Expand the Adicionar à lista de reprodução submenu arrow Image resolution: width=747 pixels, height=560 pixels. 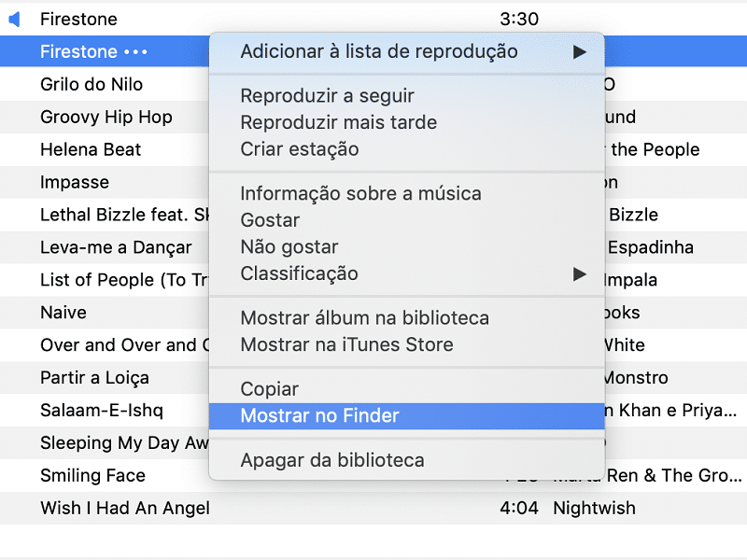(579, 51)
